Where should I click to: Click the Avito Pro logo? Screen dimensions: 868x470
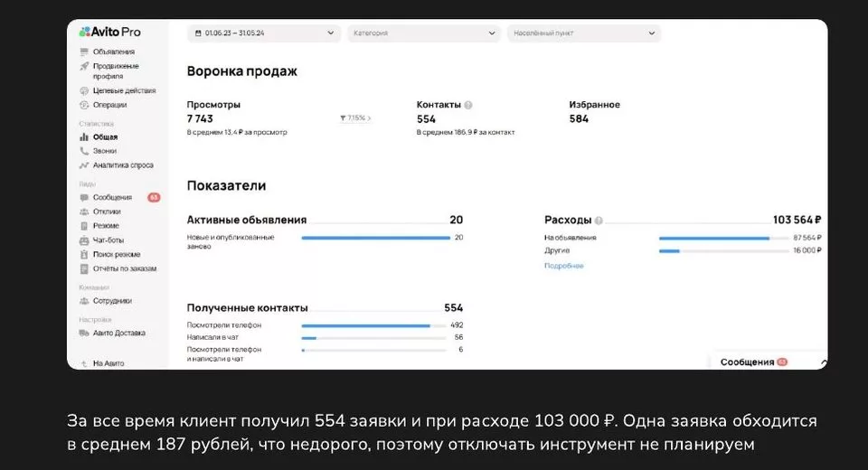109,33
